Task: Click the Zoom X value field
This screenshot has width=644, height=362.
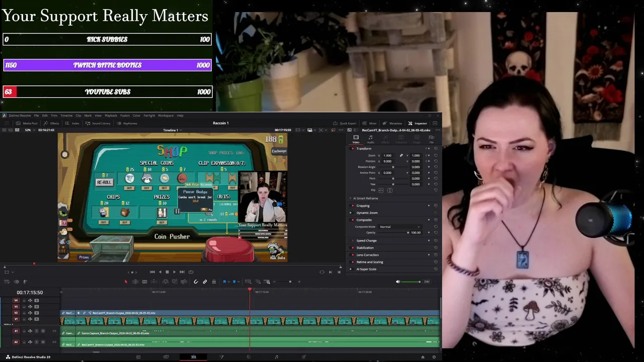Action: [387, 155]
